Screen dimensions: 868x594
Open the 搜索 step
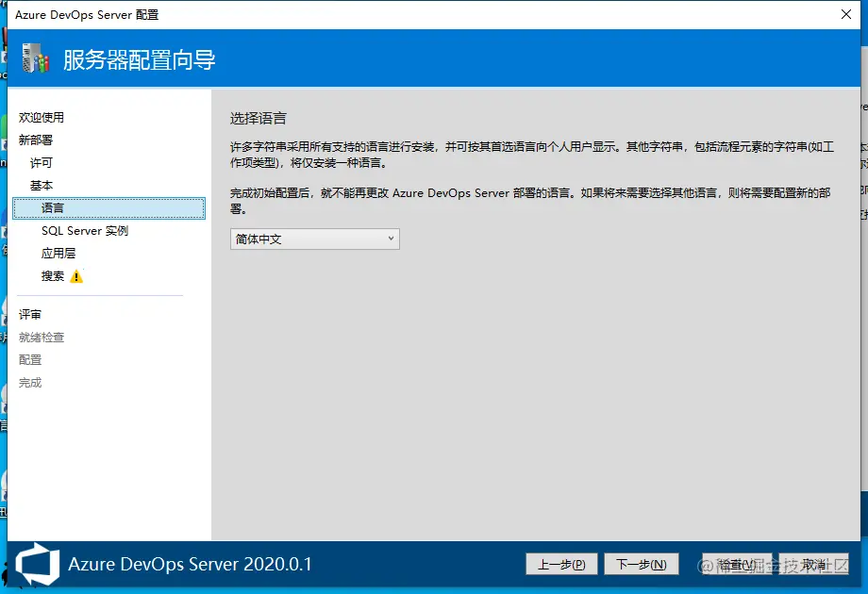click(x=53, y=276)
